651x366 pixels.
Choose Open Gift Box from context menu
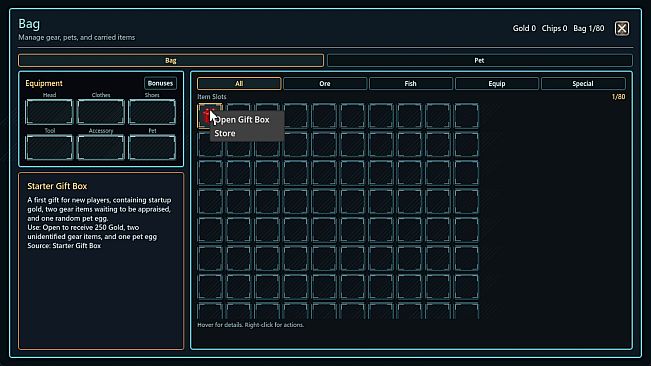pyautogui.click(x=242, y=120)
